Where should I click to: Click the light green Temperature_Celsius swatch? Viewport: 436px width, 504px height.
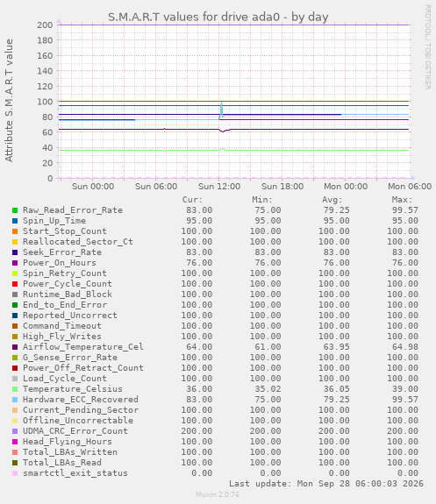coord(15,389)
